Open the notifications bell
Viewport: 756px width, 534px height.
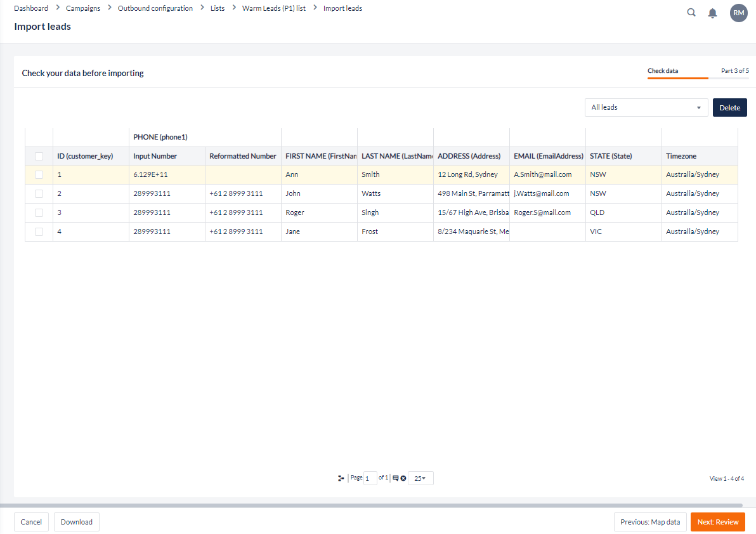click(x=712, y=13)
